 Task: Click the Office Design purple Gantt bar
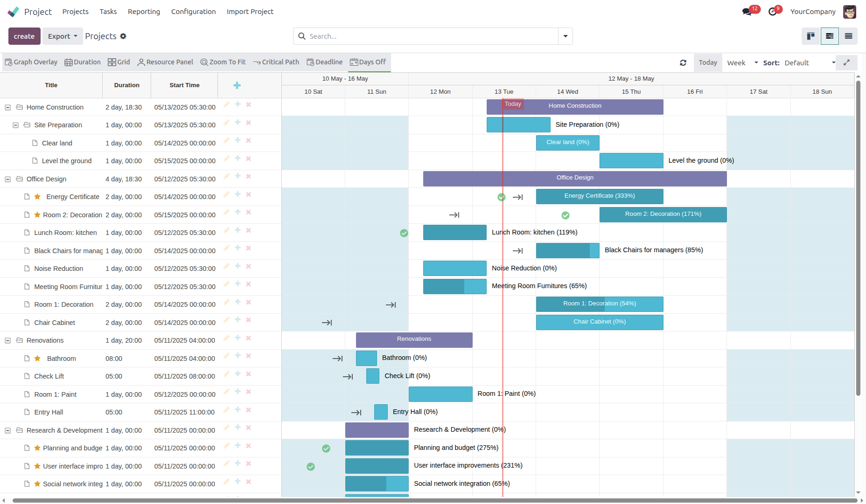(x=574, y=178)
